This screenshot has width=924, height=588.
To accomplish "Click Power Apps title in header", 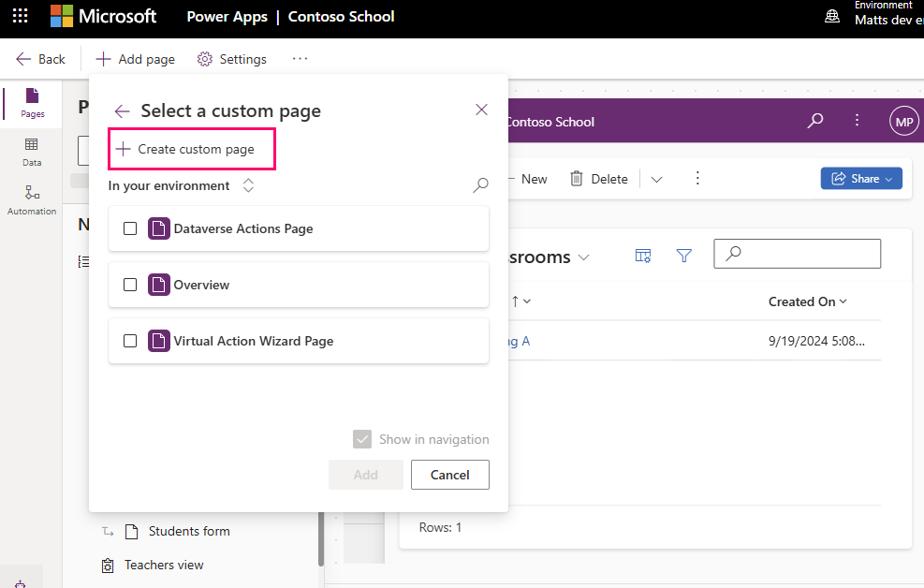I will 227,17.
